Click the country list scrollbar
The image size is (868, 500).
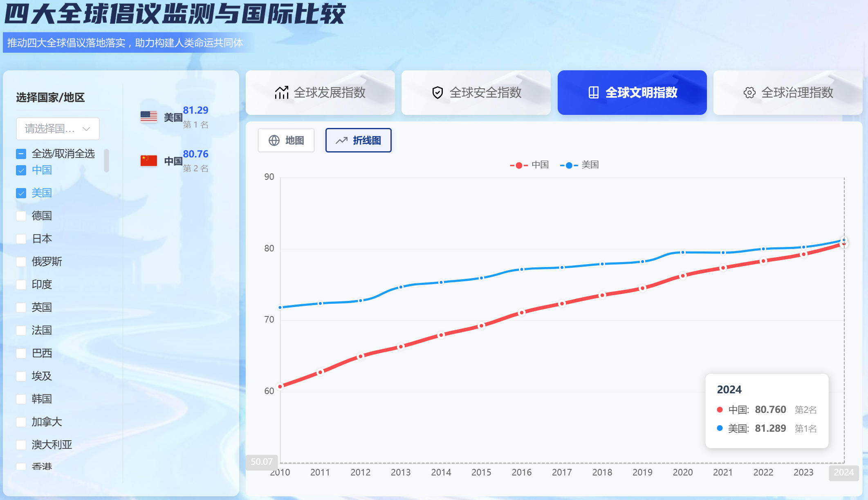coord(107,161)
